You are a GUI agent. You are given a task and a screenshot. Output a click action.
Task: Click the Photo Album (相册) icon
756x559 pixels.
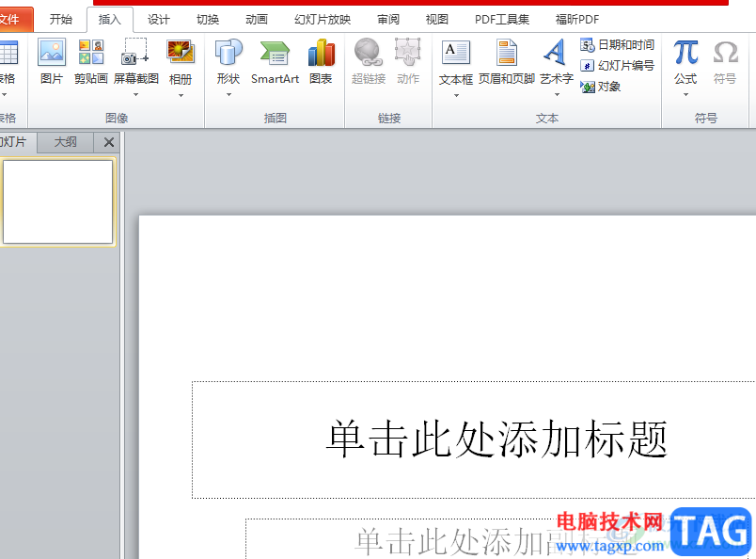pos(181,53)
